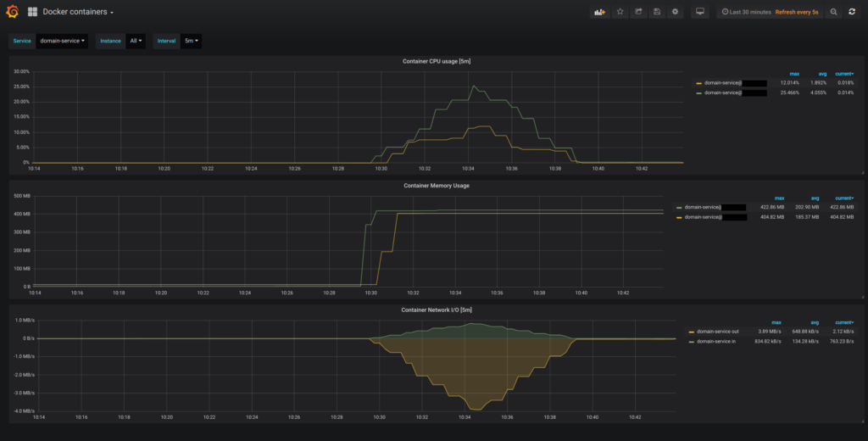Sort Network legend by max column
Screen dimensions: 868x441
point(776,322)
